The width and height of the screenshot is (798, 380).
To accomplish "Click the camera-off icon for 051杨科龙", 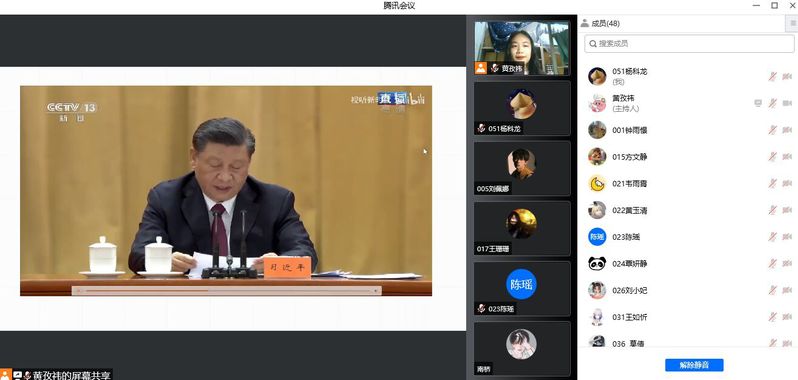I will click(787, 76).
